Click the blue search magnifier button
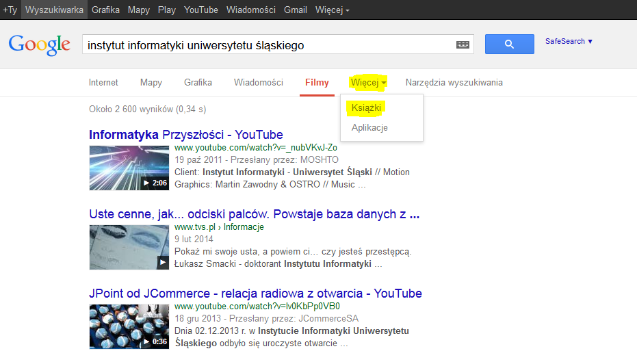 pos(510,44)
